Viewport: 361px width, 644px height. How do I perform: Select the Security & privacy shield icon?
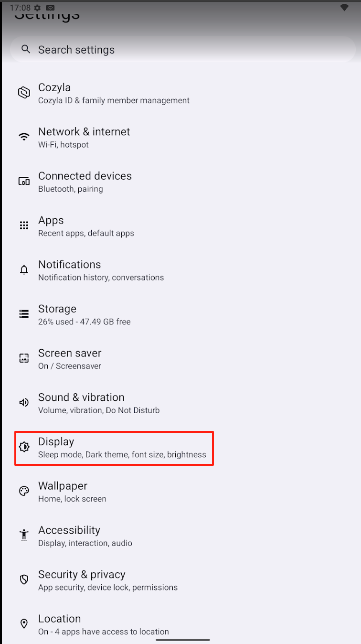tap(24, 580)
